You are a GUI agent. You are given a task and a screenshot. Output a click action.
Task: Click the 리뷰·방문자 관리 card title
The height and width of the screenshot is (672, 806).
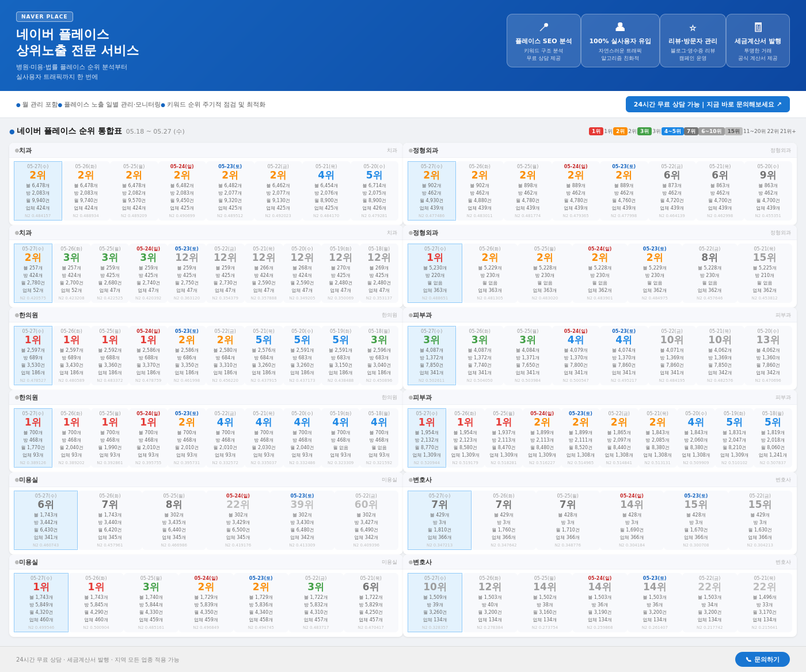[x=693, y=41]
